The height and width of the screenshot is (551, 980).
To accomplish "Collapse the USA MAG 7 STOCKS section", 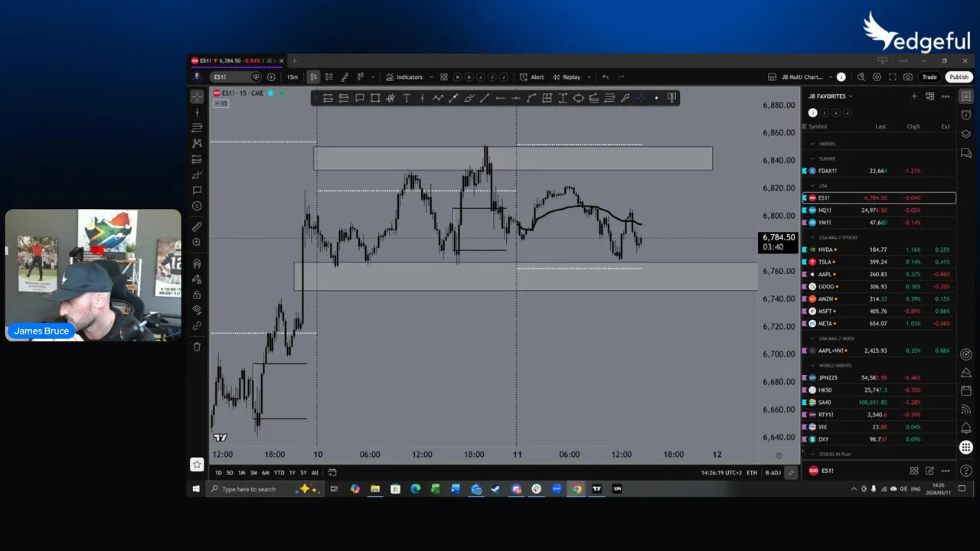I will [x=812, y=237].
